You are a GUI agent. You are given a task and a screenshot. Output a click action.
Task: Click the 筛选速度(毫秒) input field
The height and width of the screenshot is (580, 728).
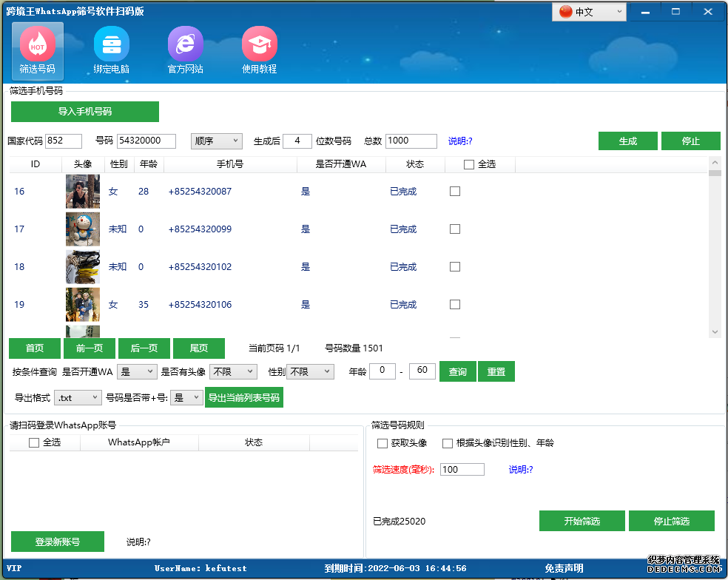[462, 470]
